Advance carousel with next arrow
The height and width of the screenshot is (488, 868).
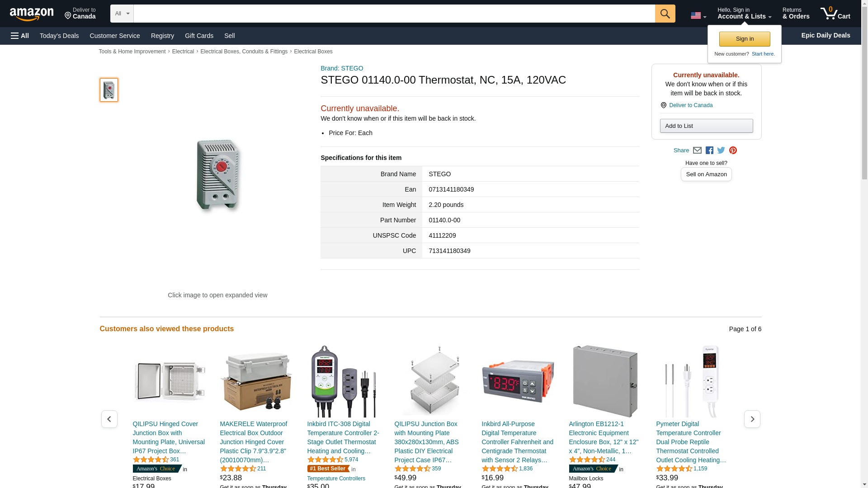click(752, 419)
